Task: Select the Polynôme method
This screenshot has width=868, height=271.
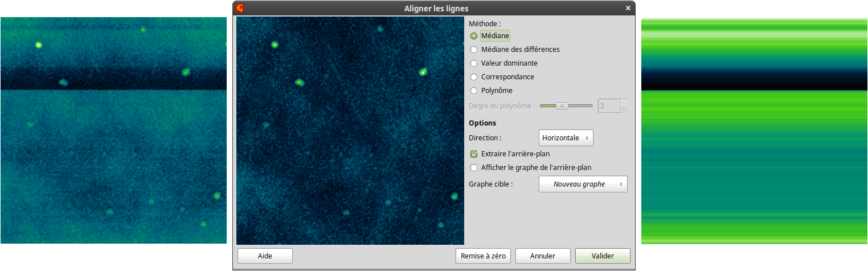Action: tap(474, 91)
